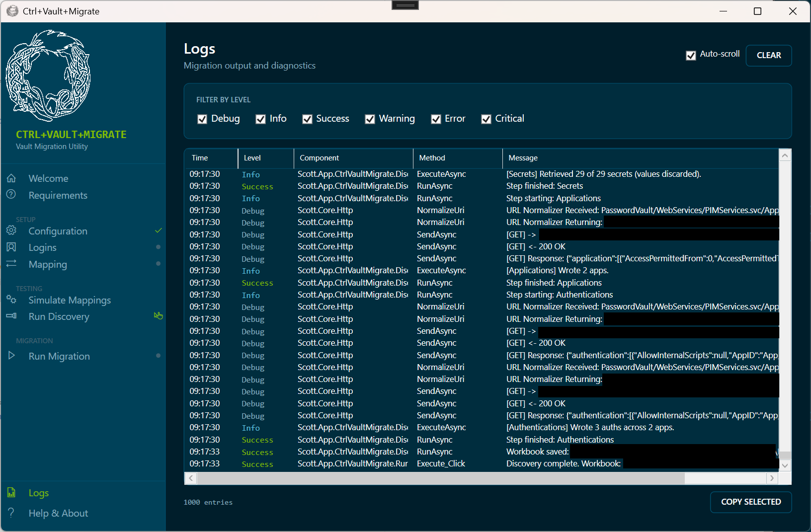This screenshot has width=811, height=532.
Task: Click the '1000 entries' status text
Action: click(208, 502)
